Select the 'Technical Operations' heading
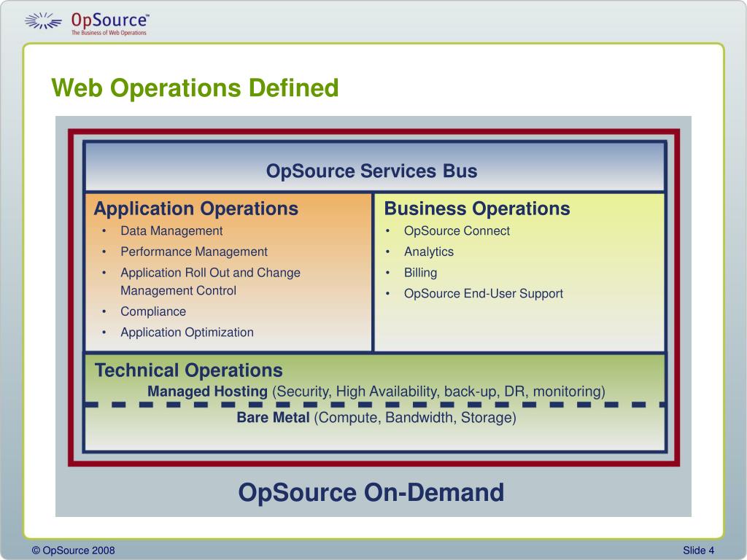This screenshot has width=747, height=560. click(x=189, y=370)
